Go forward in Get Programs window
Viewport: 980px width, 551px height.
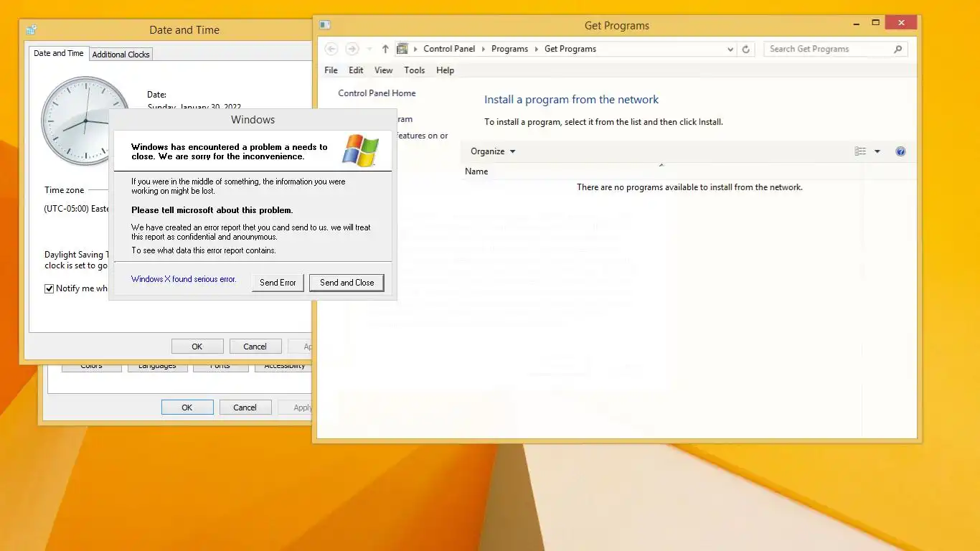point(352,49)
